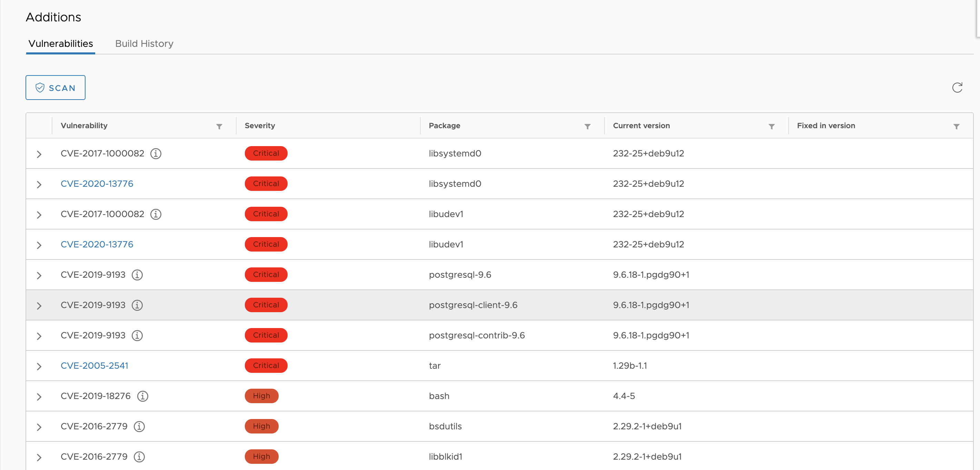Open the Fixed in version column filter icon
Viewport: 980px width, 470px height.
click(x=957, y=126)
